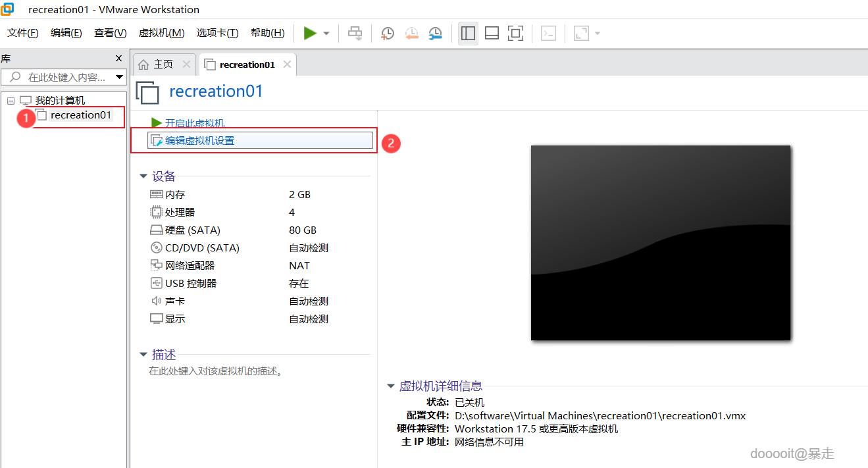The image size is (868, 468).
Task: Click the CD/DVD (SATA) disc icon
Action: pyautogui.click(x=156, y=247)
